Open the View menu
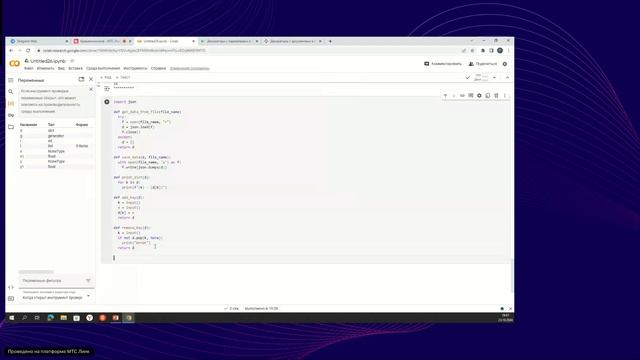 (61, 69)
